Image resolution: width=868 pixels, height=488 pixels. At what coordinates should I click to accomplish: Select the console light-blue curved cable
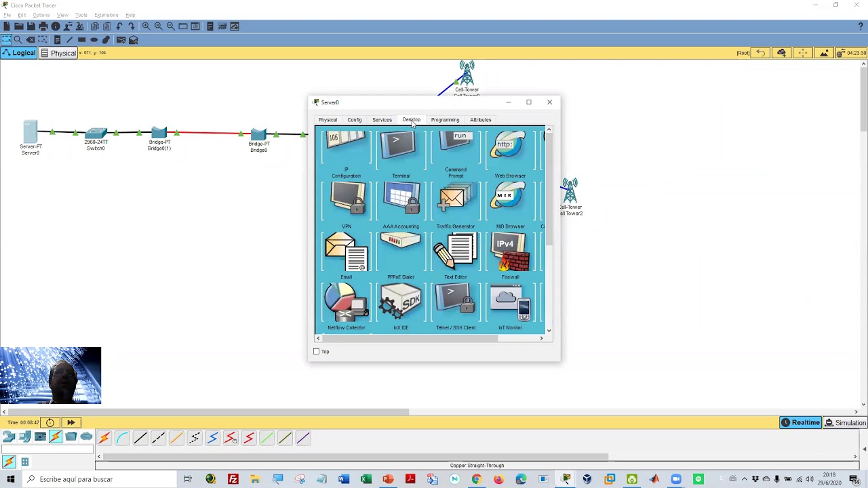pyautogui.click(x=122, y=439)
